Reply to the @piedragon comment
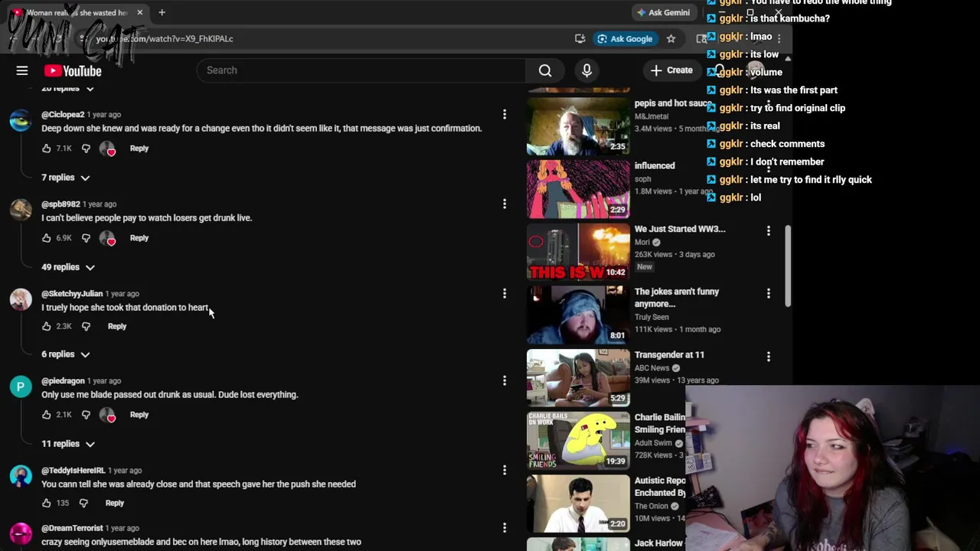980x551 pixels. [x=139, y=415]
